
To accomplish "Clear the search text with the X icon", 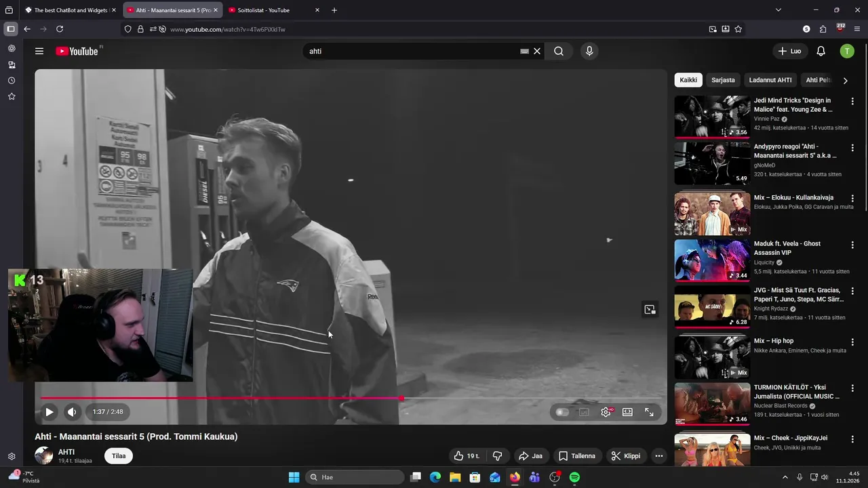I will point(537,51).
